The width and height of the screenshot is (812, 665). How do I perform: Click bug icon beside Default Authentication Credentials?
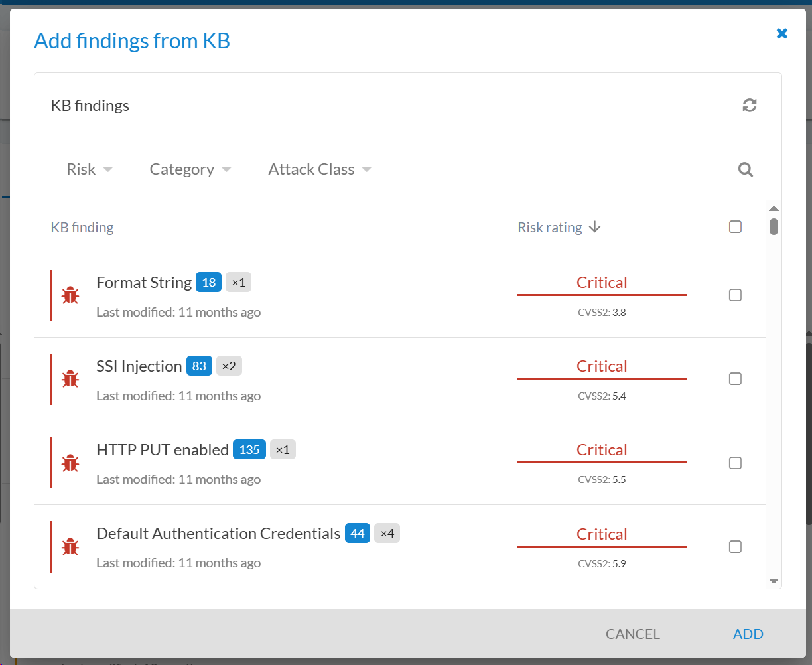70,547
